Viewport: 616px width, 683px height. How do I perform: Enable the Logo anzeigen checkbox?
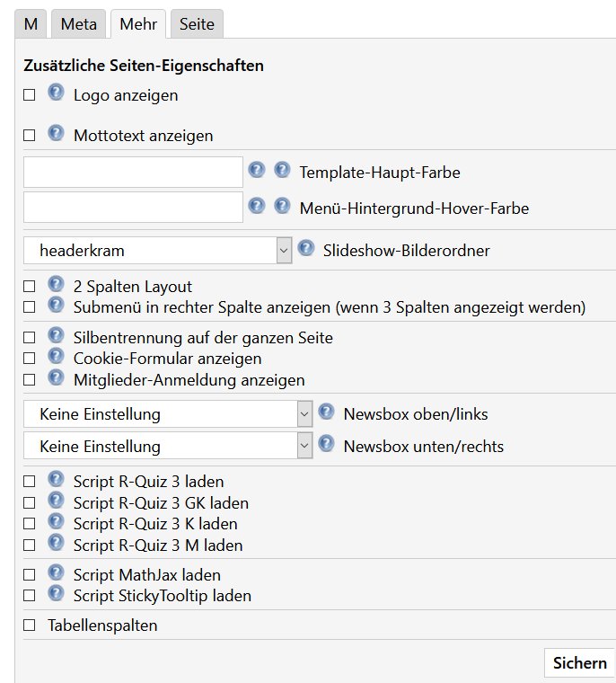pos(29,95)
